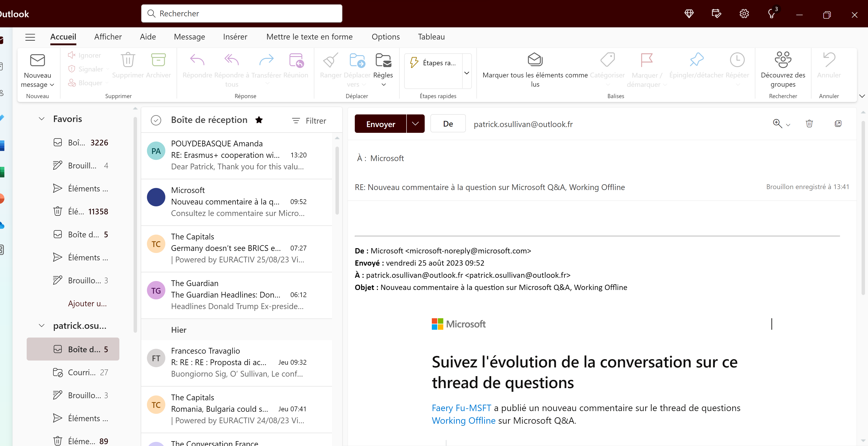Toggle favorite star for Boîte de réception
868x446 pixels.
coord(259,120)
